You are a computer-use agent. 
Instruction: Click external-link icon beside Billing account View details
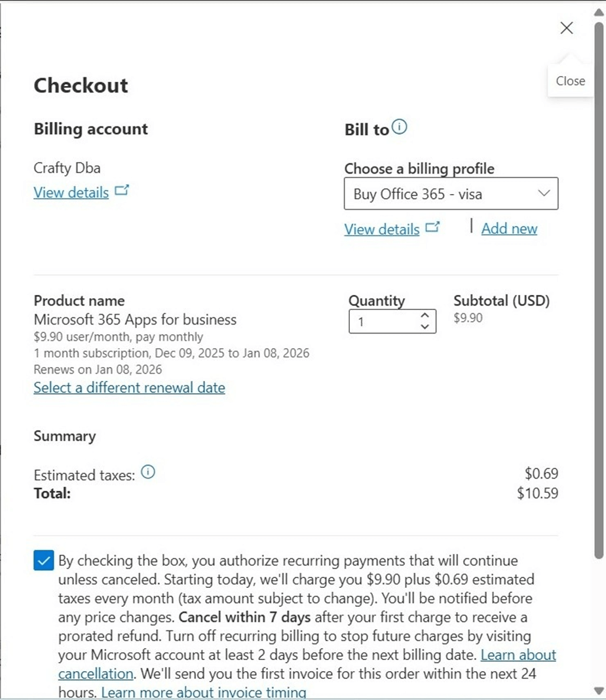[x=122, y=191]
